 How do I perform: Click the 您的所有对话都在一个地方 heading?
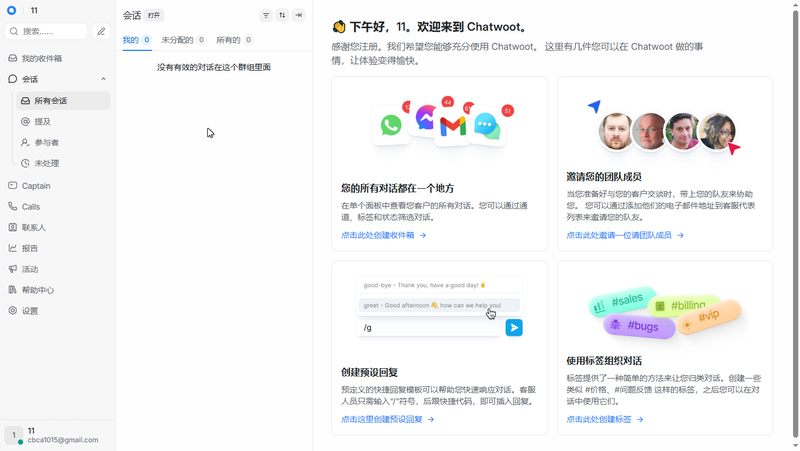click(x=397, y=188)
